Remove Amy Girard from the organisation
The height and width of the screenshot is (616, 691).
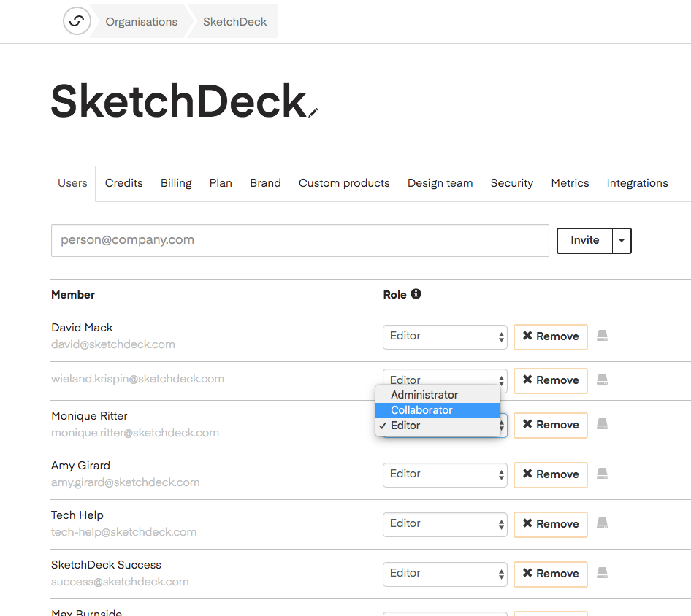(x=551, y=474)
